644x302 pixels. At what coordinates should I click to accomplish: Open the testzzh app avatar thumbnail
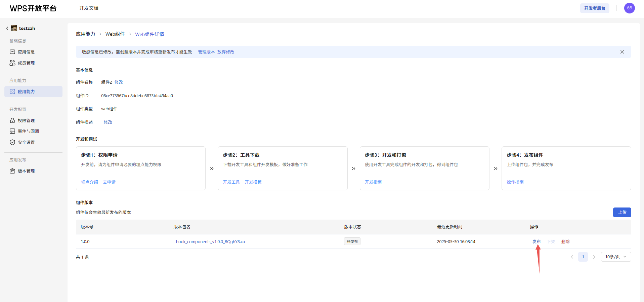point(14,28)
